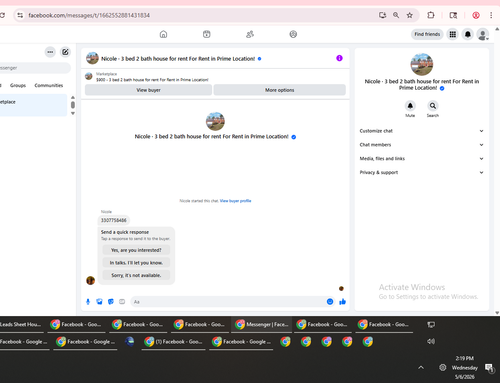Viewport: 500px width, 383px height.
Task: Open the Friends icon in Facebook navigation
Action: pos(250,34)
